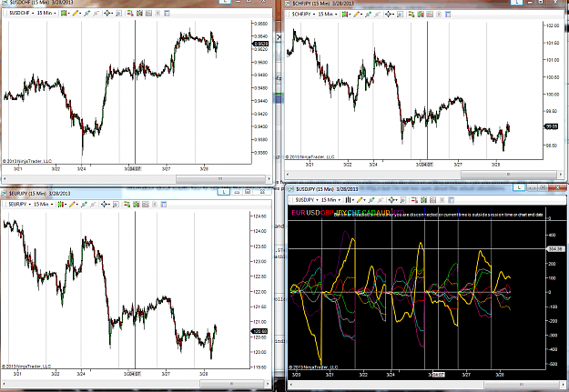
Task: Click zoom in icon in EURJPY toolbar
Action: tap(84, 204)
